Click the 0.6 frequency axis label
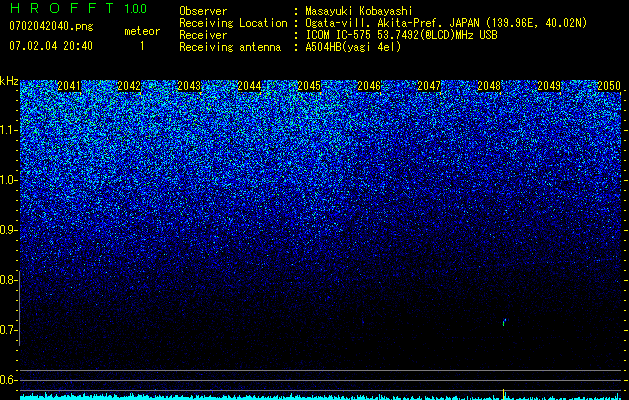The height and width of the screenshot is (400, 629). click(8, 380)
